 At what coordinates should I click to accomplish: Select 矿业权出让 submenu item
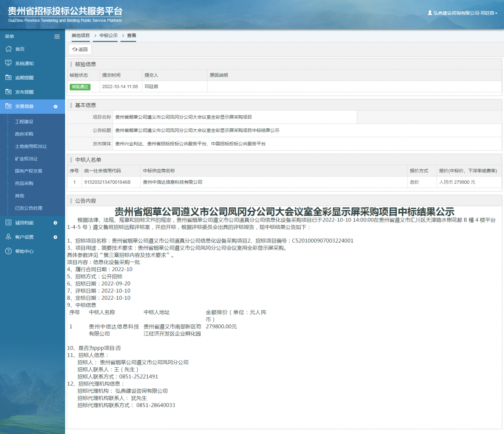(26, 159)
